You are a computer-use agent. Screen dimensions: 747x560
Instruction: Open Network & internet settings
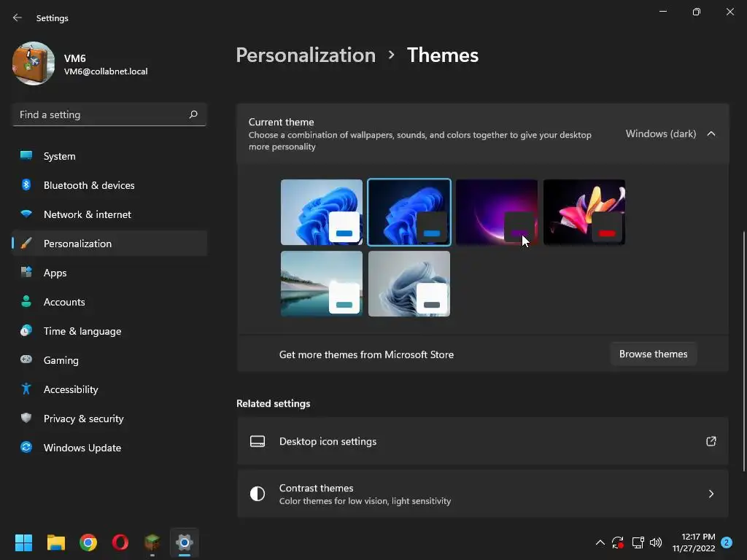(109, 214)
